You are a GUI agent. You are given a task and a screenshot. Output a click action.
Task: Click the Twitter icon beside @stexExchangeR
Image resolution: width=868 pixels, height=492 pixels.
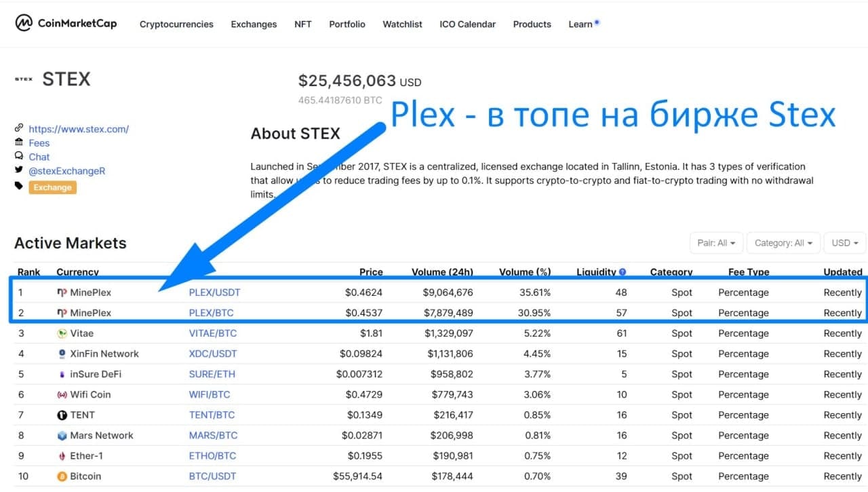(19, 171)
